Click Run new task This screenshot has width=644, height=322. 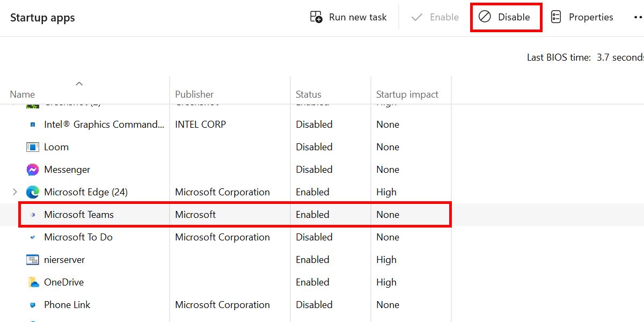348,17
